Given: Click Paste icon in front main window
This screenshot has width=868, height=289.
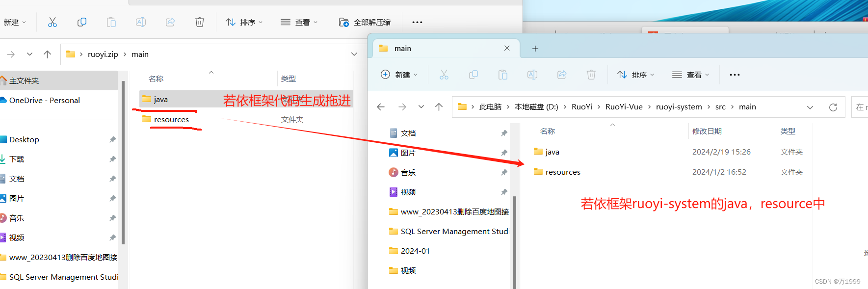Looking at the screenshot, I should [x=503, y=75].
